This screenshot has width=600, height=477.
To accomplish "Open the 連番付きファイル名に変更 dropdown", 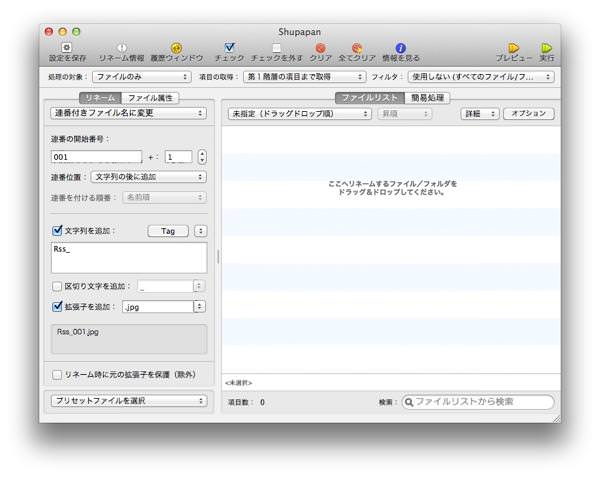I will pyautogui.click(x=129, y=113).
